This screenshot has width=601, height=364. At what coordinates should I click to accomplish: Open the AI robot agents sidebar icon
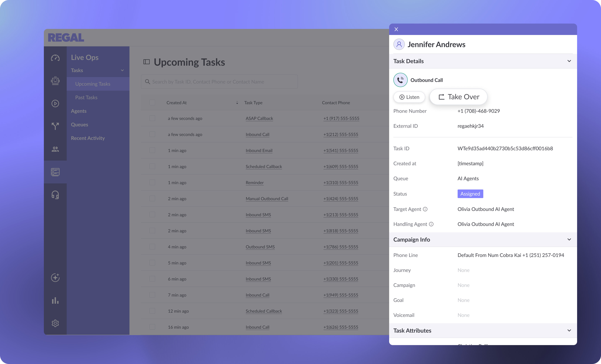(x=55, y=81)
